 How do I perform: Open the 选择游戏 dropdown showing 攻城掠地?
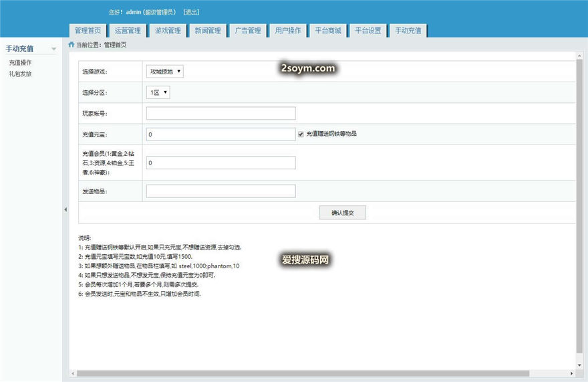(x=164, y=71)
